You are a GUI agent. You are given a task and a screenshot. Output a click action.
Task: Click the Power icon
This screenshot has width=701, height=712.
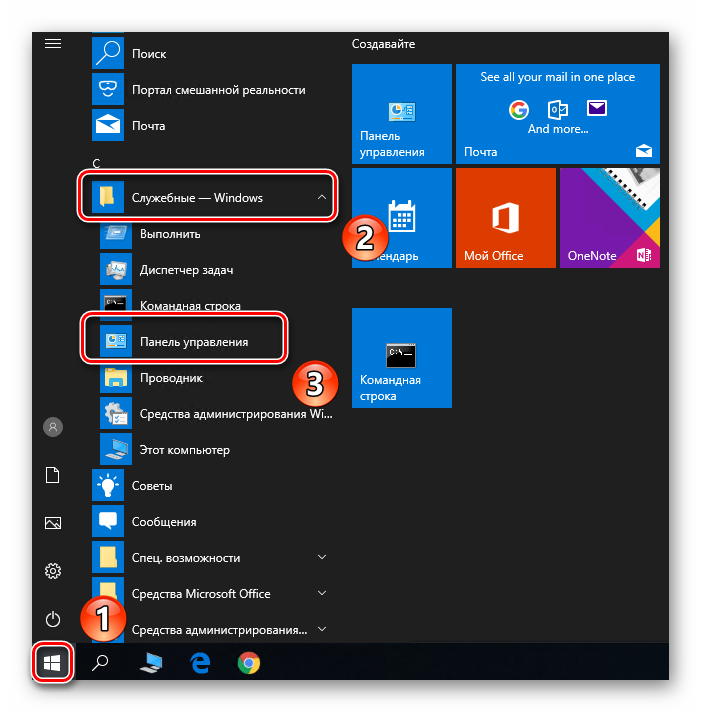point(53,619)
